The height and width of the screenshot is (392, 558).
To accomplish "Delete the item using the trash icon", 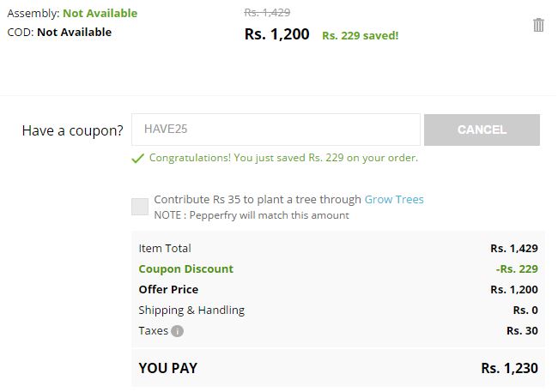I will 538,25.
